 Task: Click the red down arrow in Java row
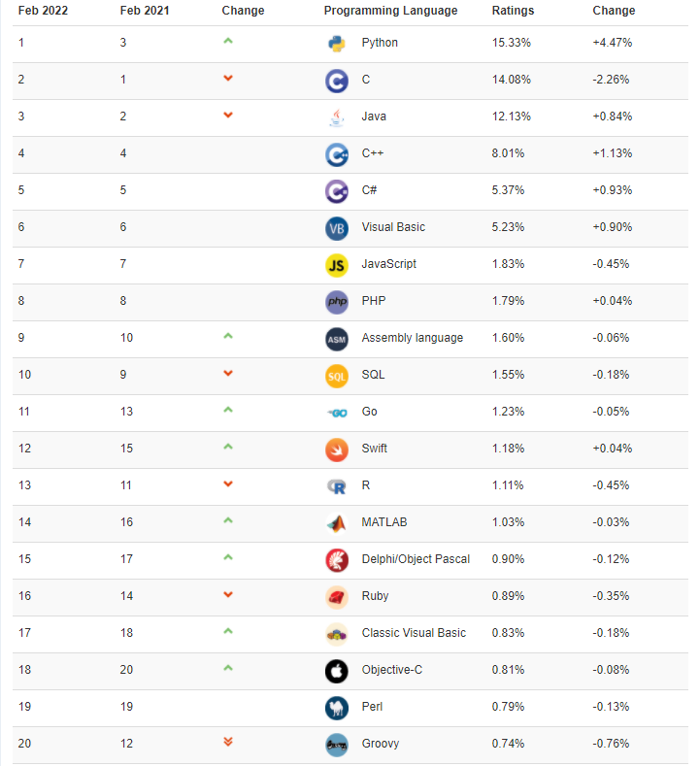pyautogui.click(x=227, y=115)
